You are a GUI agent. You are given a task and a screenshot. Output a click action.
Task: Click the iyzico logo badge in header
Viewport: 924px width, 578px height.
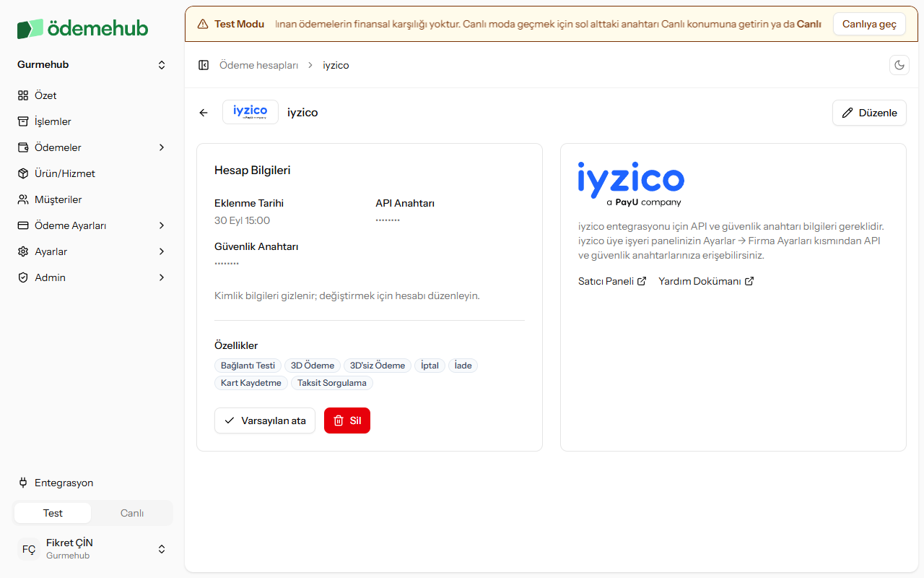coord(250,112)
